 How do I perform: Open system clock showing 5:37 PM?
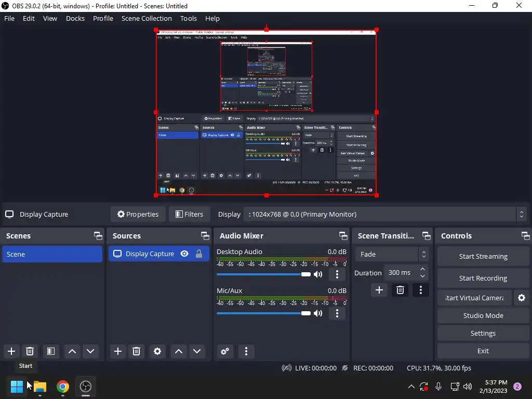[494, 387]
